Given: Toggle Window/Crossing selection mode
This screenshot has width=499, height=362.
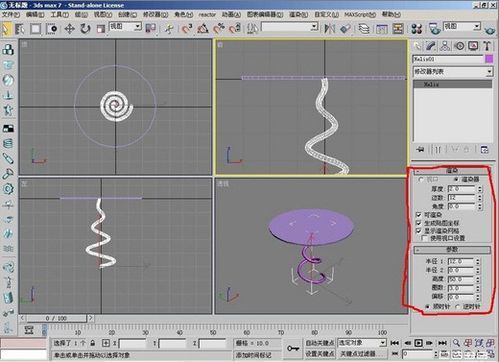Looking at the screenshot, I should pos(52,29).
